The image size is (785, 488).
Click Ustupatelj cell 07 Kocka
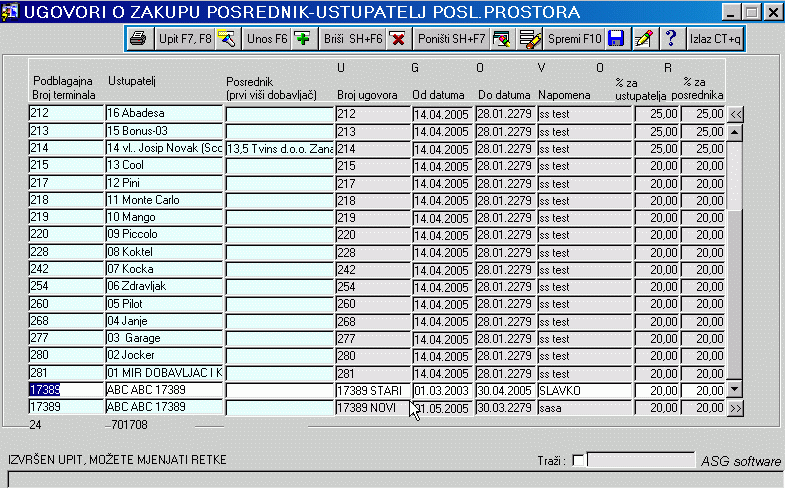pyautogui.click(x=164, y=269)
